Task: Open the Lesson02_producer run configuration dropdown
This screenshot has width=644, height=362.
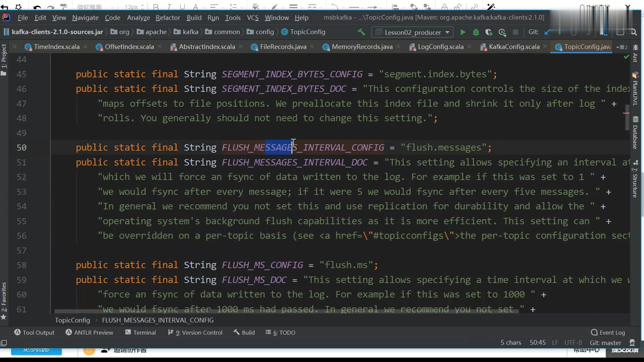Action: [x=412, y=32]
